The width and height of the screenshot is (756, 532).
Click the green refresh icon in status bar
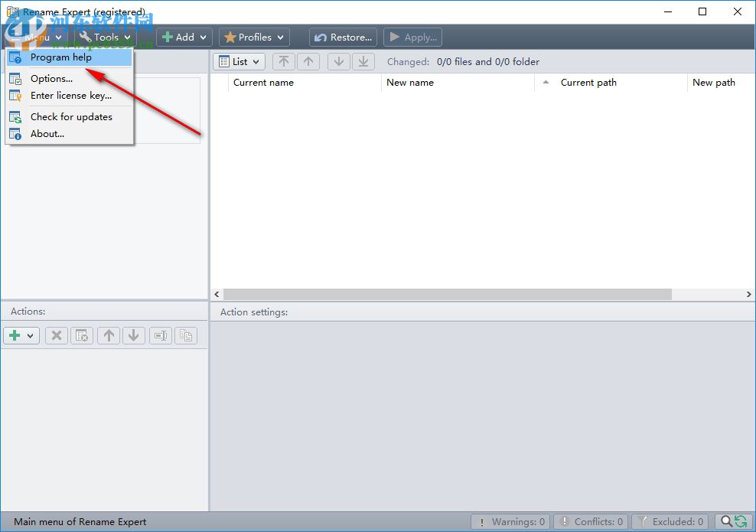click(x=739, y=521)
